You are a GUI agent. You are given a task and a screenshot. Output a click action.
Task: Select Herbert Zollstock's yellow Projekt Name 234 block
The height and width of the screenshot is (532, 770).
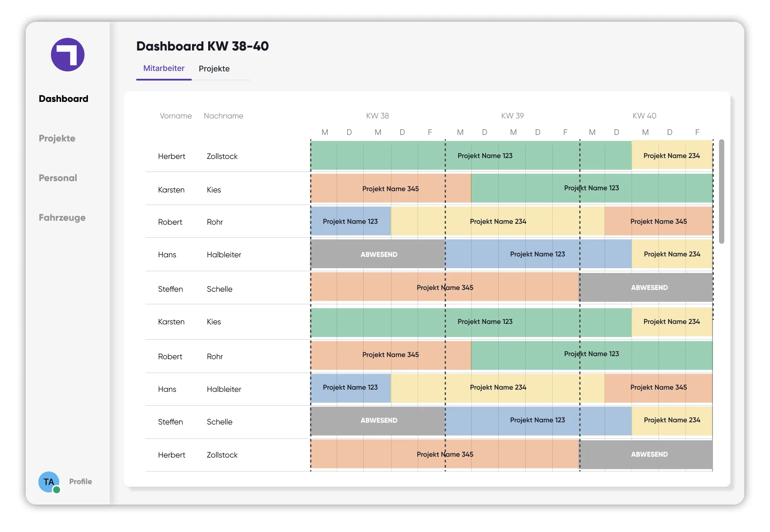(672, 155)
